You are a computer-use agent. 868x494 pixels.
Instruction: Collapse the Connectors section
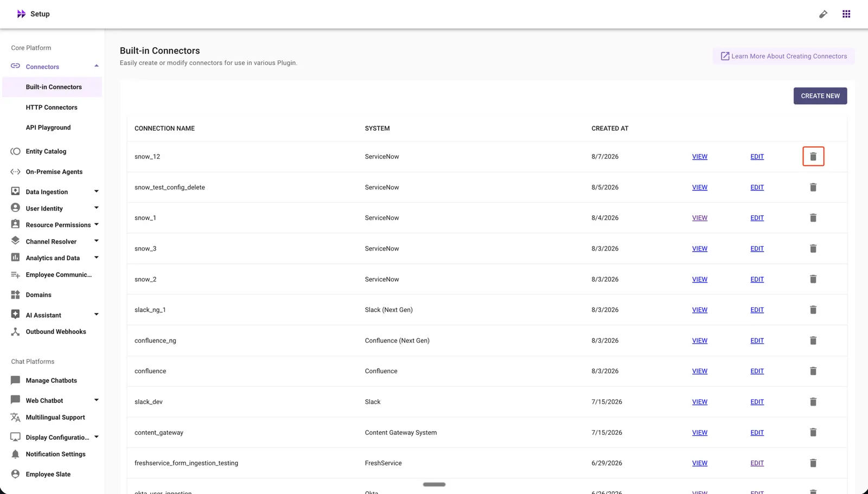[x=96, y=66]
